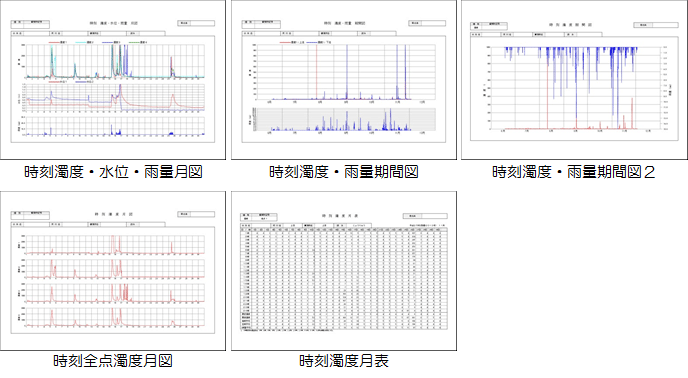Click the red spike in the period figure chart
Image resolution: width=688 pixels, height=378 pixels.
click(x=316, y=72)
